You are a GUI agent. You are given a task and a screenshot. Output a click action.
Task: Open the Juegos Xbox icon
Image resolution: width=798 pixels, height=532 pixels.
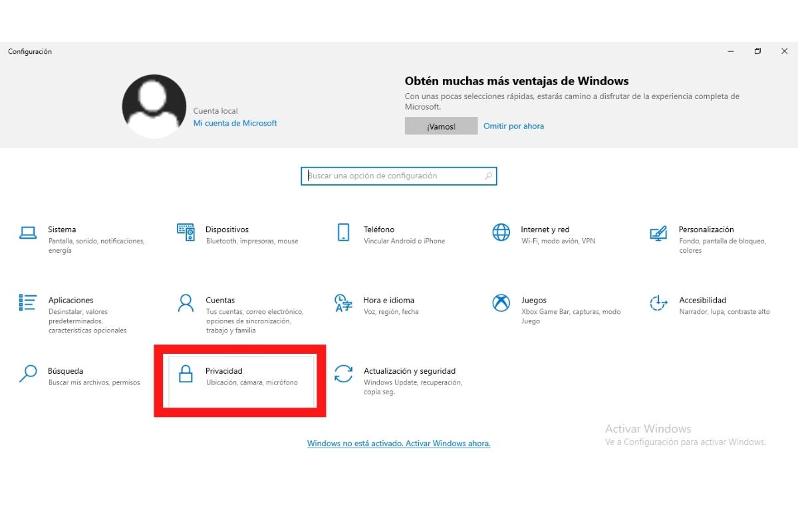(x=501, y=303)
